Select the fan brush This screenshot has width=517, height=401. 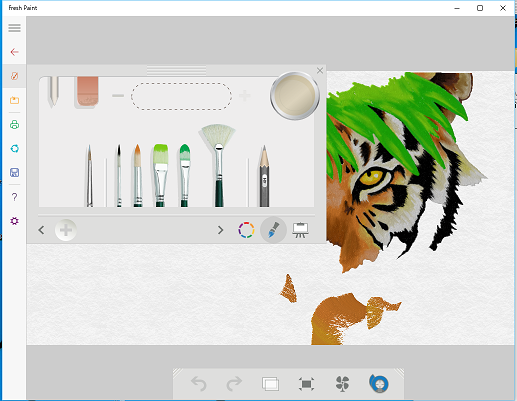pyautogui.click(x=218, y=166)
